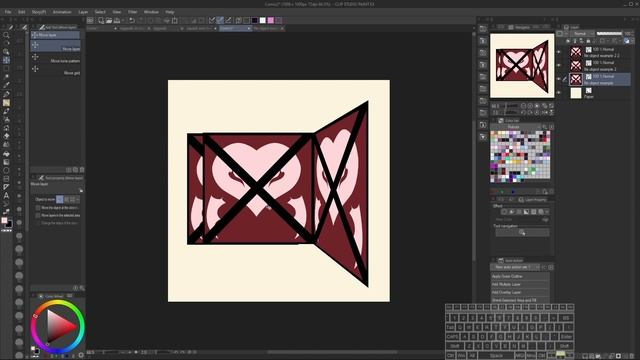Image resolution: width=640 pixels, height=360 pixels.
Task: Open the Filter menu
Action: [132, 12]
